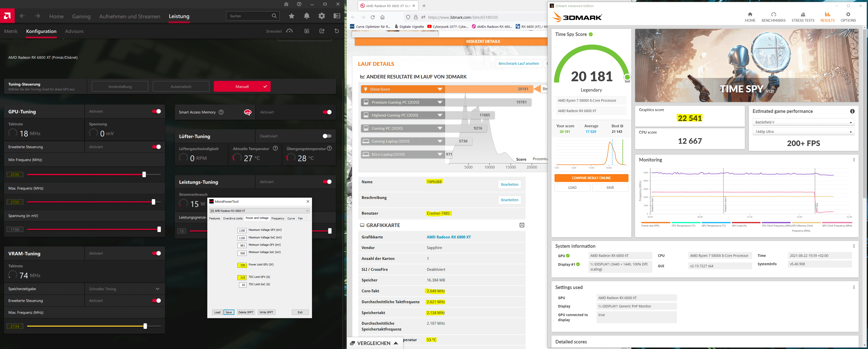The width and height of the screenshot is (868, 349).
Task: Click Write SPPT in MorePowerTool
Action: [x=266, y=312]
